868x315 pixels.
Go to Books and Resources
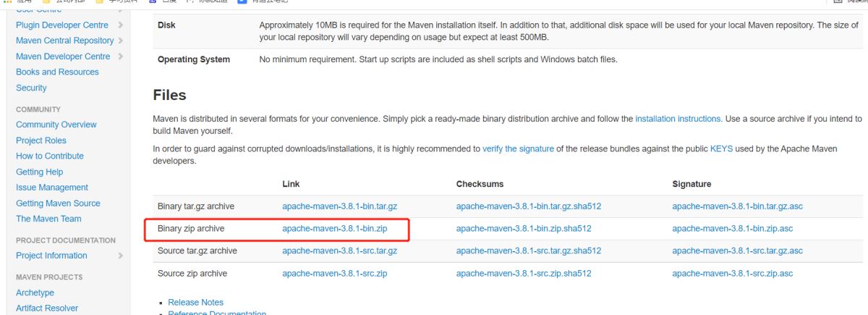coord(57,72)
